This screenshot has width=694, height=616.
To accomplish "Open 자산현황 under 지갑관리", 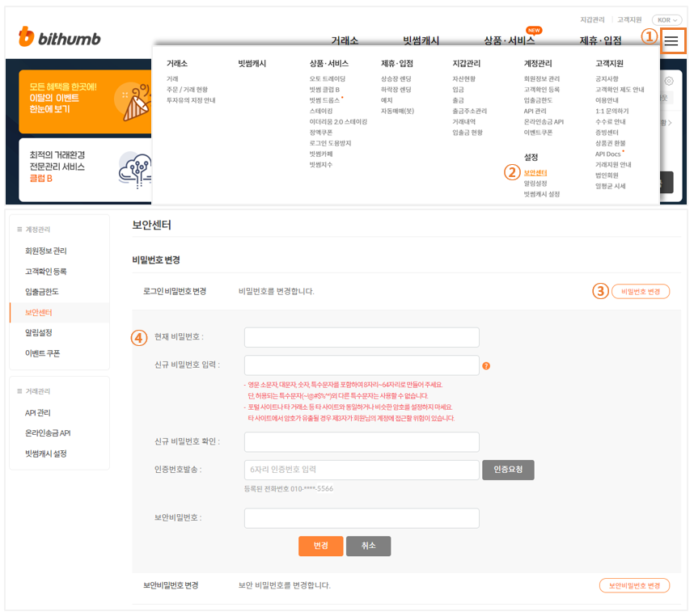I will [x=463, y=78].
